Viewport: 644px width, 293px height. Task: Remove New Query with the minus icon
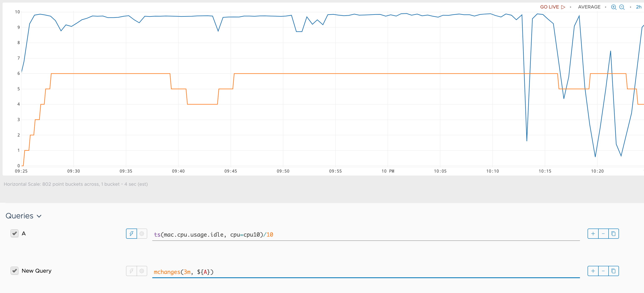pyautogui.click(x=603, y=271)
